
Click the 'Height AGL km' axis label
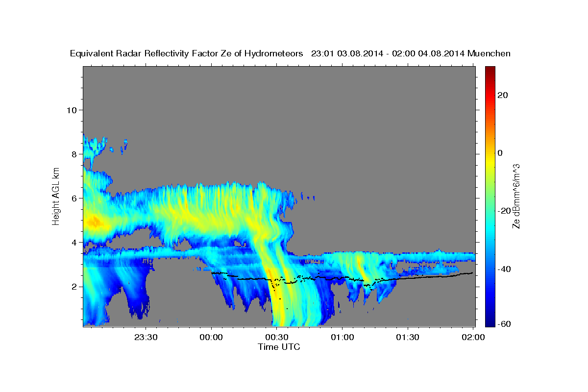(56, 196)
